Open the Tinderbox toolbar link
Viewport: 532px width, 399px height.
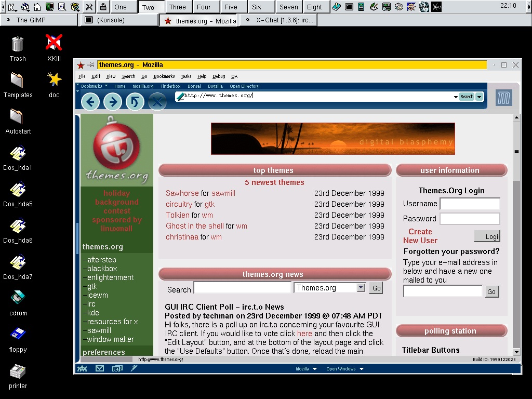coord(170,86)
